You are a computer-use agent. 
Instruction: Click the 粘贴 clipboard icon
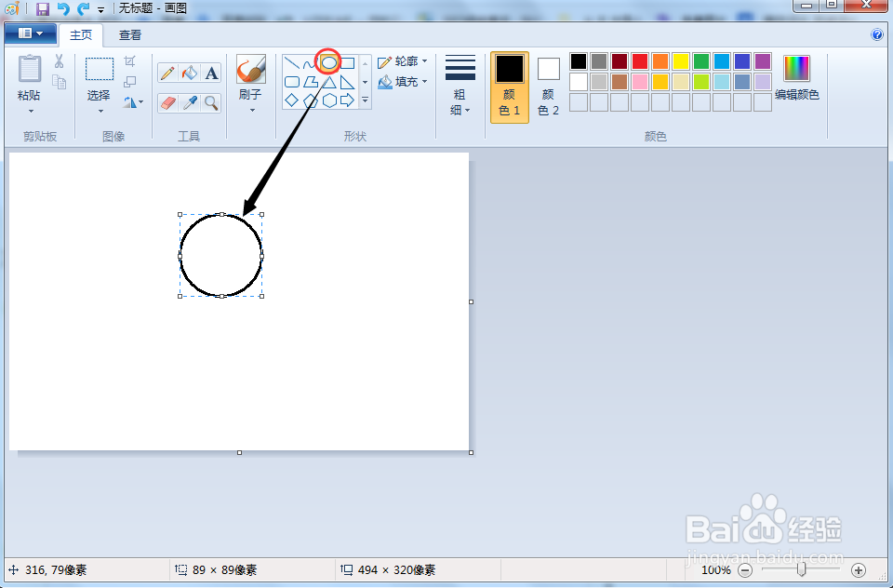point(29,69)
